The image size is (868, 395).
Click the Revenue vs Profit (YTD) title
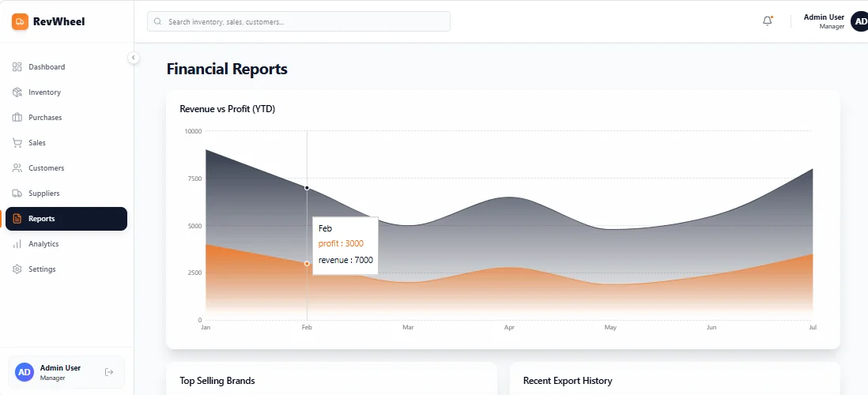point(228,109)
